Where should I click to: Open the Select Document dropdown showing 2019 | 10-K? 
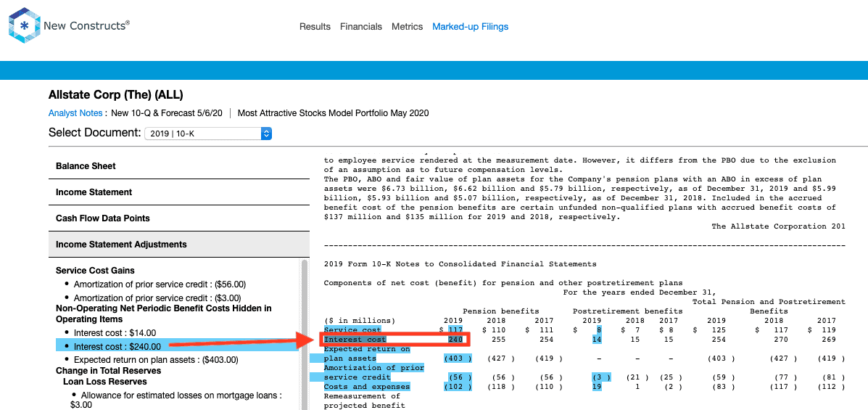click(x=207, y=134)
